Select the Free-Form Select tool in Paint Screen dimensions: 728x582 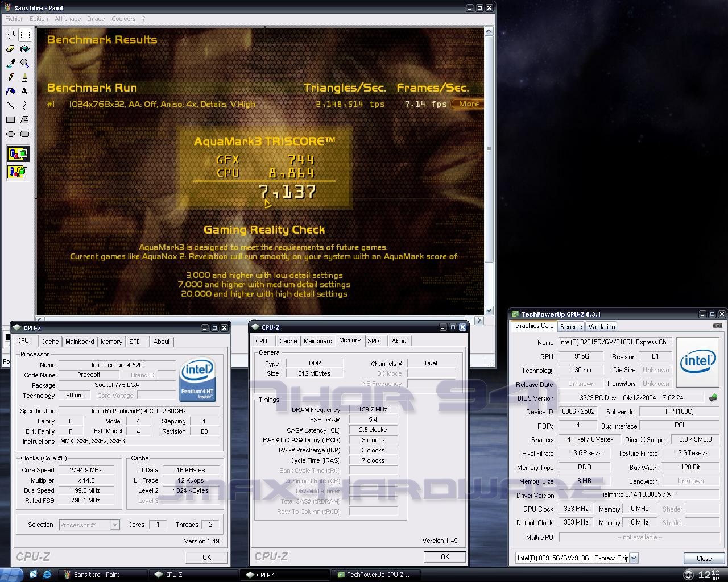pos(10,35)
